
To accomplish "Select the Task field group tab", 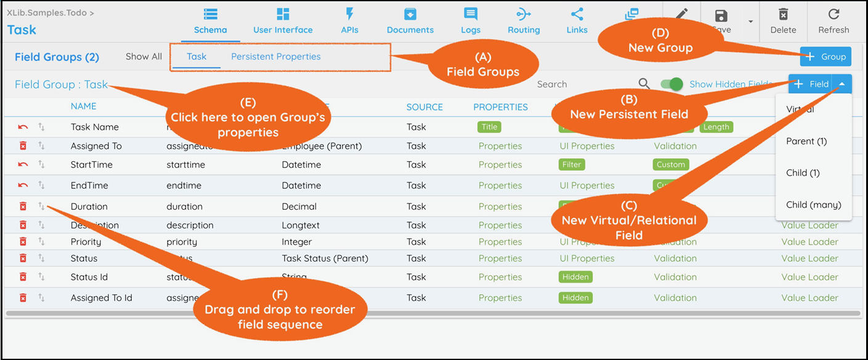I will (197, 57).
